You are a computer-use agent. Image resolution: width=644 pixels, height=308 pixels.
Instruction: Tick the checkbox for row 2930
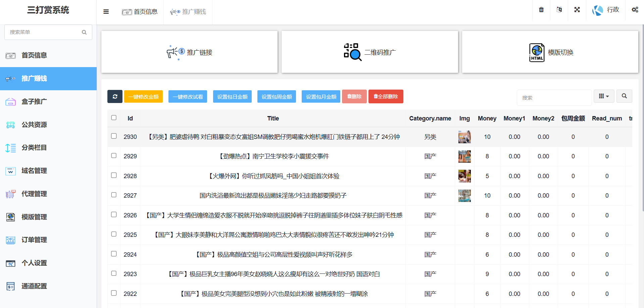pyautogui.click(x=114, y=136)
